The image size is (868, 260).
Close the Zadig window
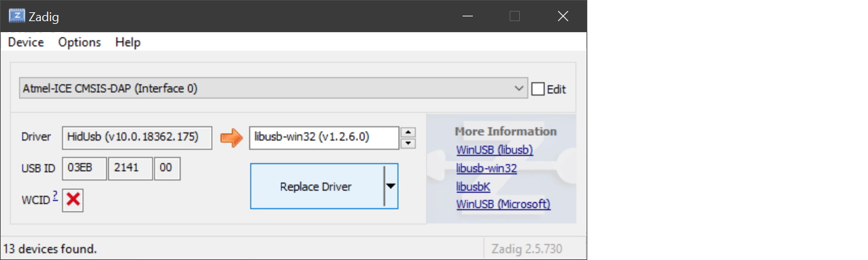click(563, 16)
